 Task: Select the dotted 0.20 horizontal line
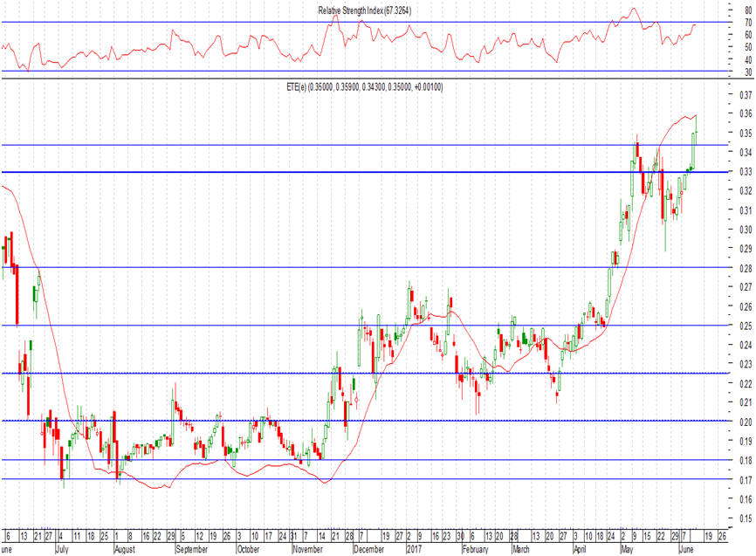click(x=349, y=421)
